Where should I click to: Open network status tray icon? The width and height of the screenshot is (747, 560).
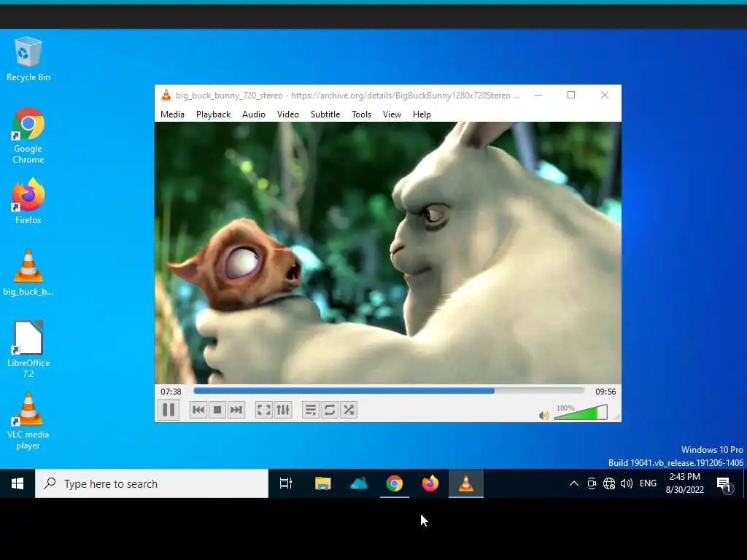tap(609, 484)
